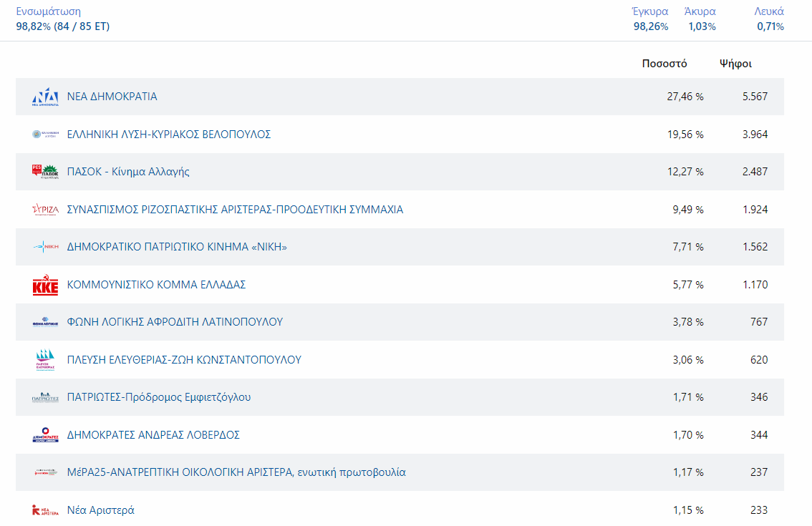
Task: Click the 12,27 % percentage cell
Action: [685, 172]
